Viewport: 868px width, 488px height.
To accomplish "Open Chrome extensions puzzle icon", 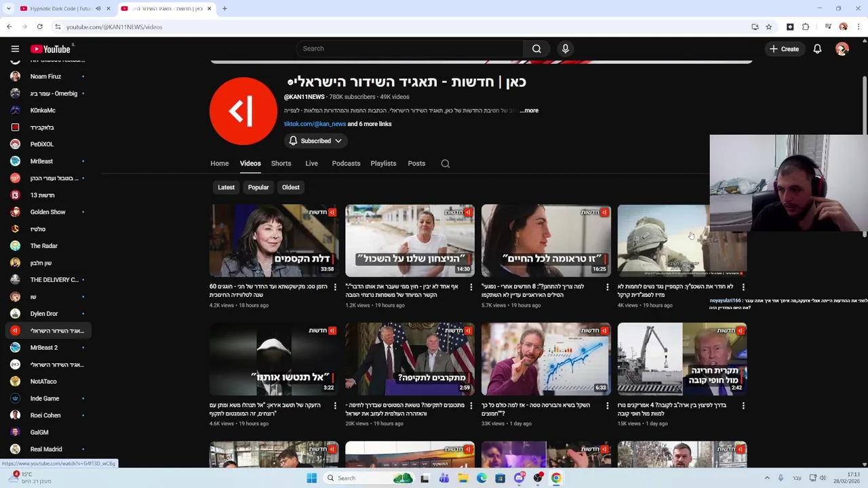I will pos(806,27).
